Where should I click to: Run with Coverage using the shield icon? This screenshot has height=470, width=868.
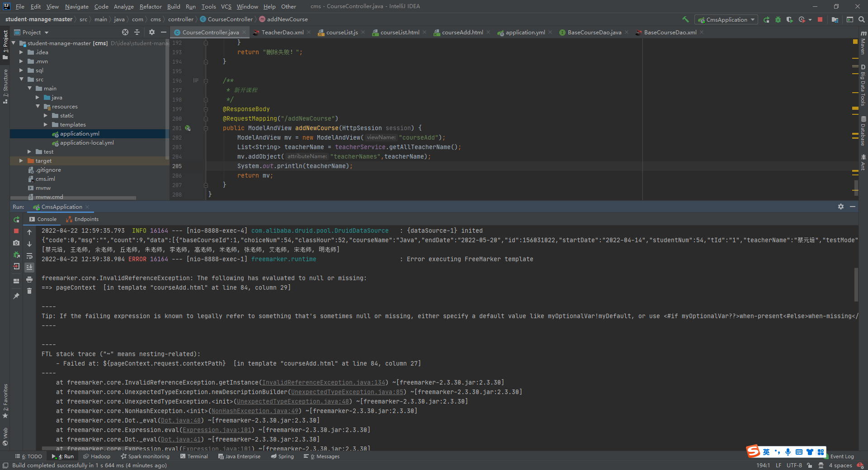pos(789,19)
